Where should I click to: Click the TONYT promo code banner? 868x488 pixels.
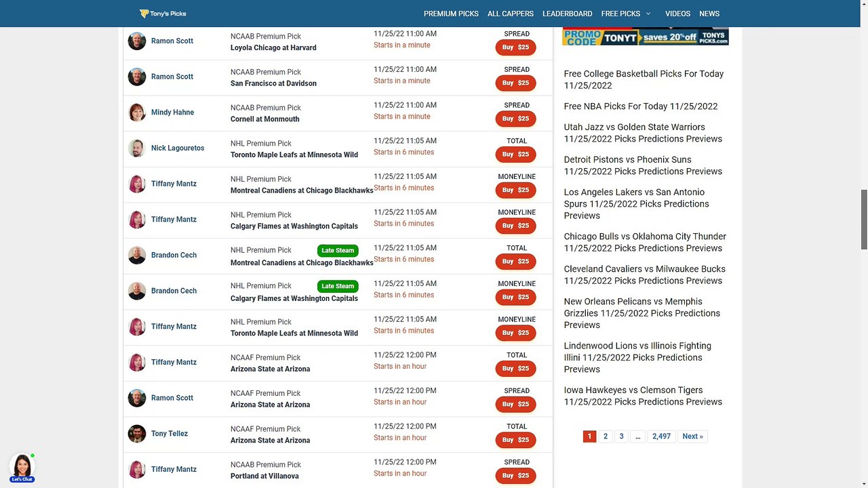point(646,37)
